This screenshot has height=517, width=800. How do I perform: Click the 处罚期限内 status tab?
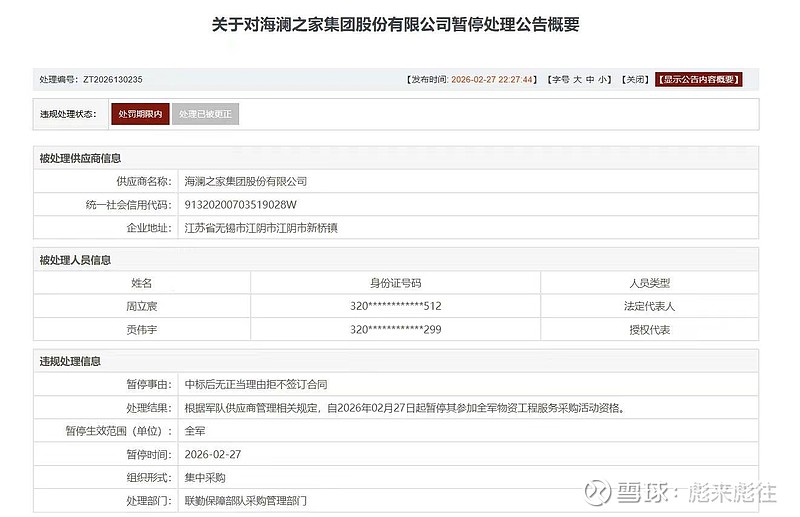[x=140, y=114]
